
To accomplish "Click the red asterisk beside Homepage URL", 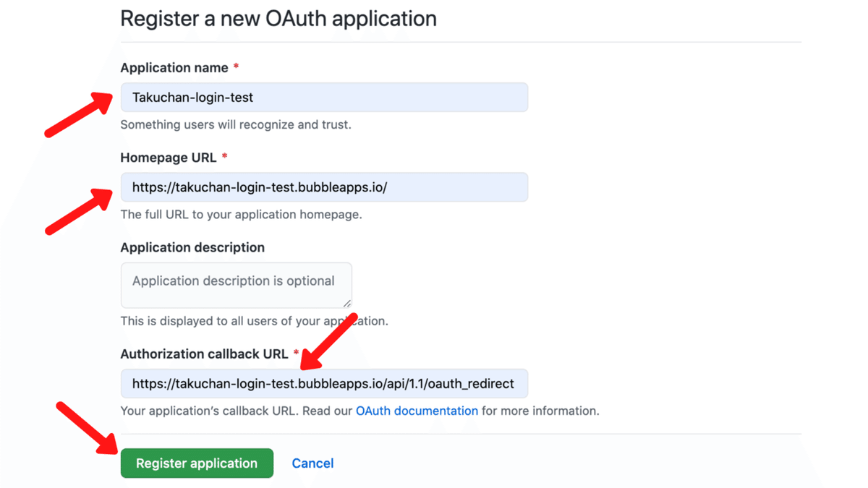I will coord(224,157).
